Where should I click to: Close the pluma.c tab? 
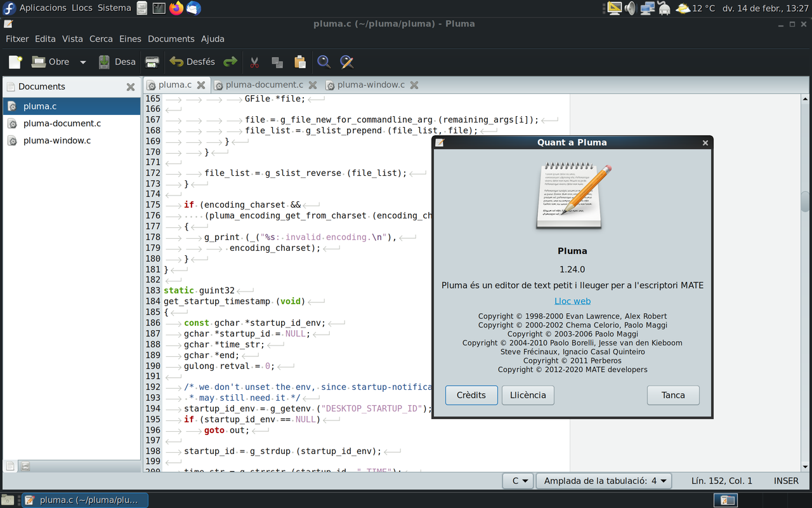pos(201,84)
